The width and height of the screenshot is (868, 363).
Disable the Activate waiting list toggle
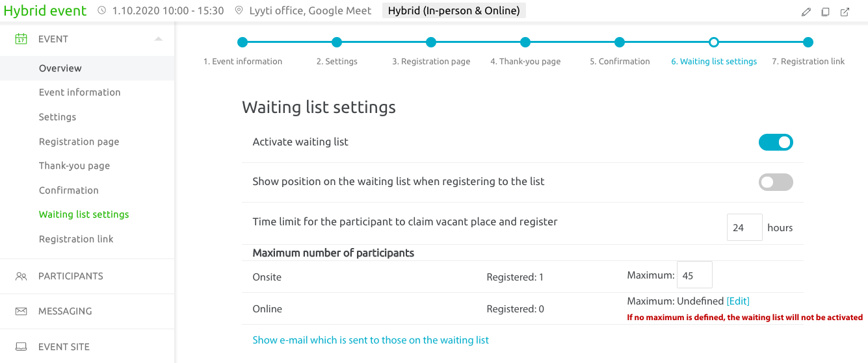[776, 142]
